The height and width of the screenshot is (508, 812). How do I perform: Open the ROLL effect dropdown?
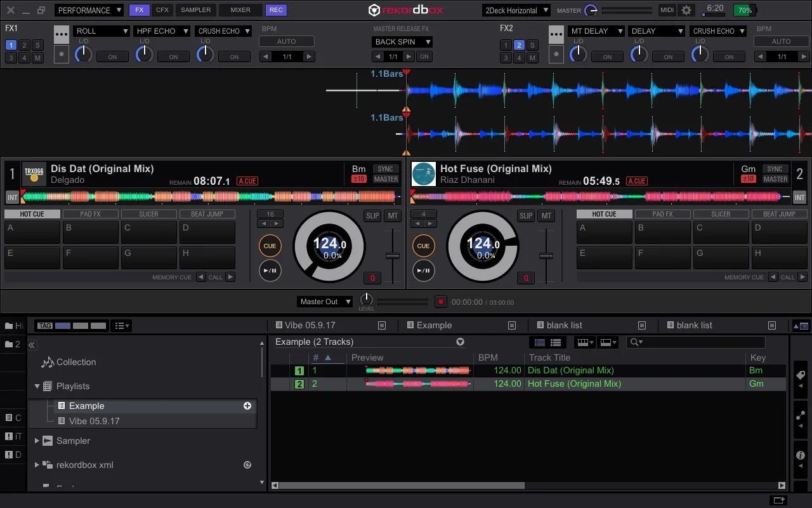[x=101, y=30]
